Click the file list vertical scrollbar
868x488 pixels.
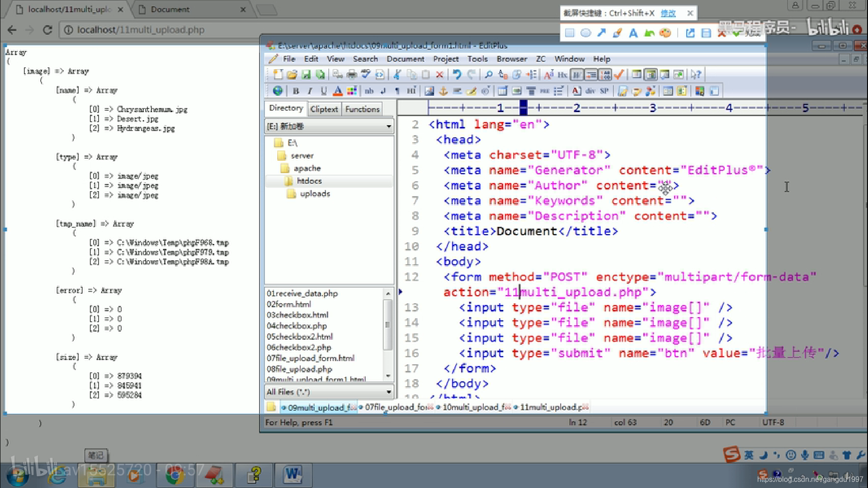tap(388, 334)
